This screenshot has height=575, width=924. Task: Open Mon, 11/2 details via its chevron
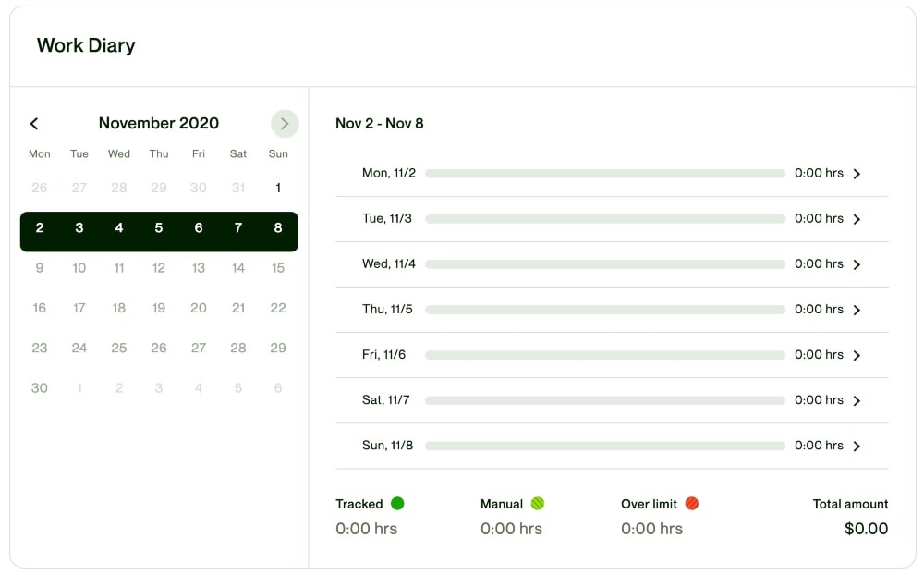(856, 173)
